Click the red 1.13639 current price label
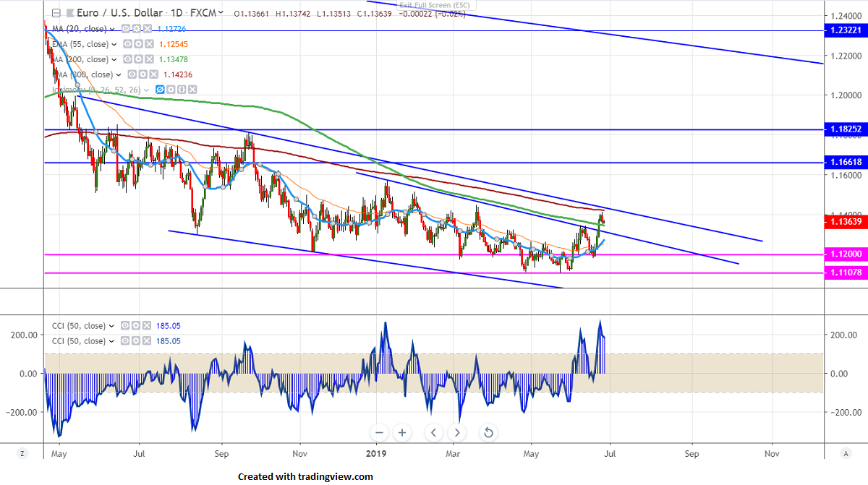Viewport: 868px width, 485px height. pos(845,221)
